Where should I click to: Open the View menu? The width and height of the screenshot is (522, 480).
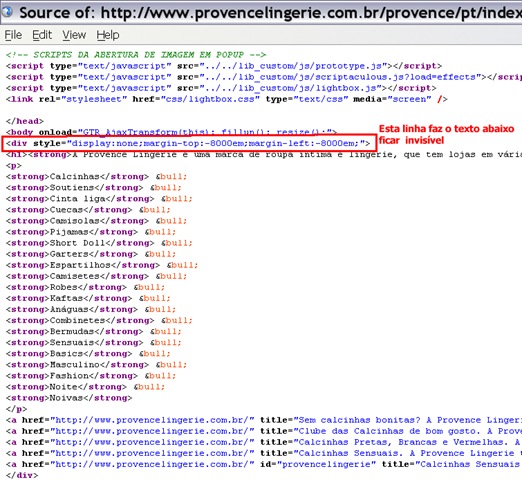point(74,35)
